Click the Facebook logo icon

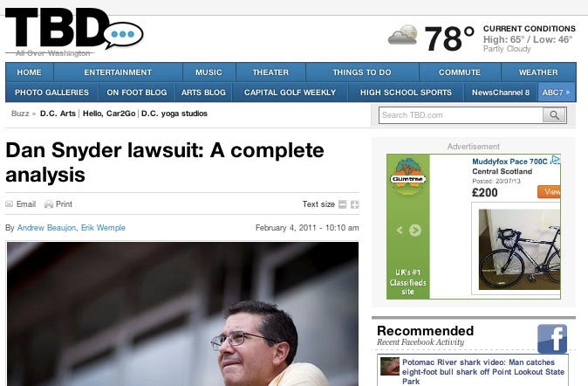[552, 339]
